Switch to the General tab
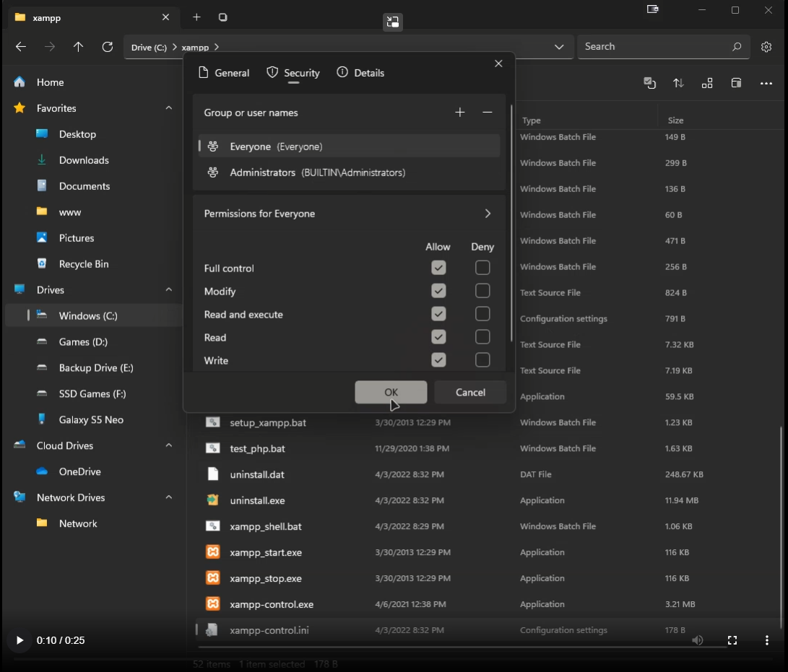Image resolution: width=788 pixels, height=672 pixels. 224,73
